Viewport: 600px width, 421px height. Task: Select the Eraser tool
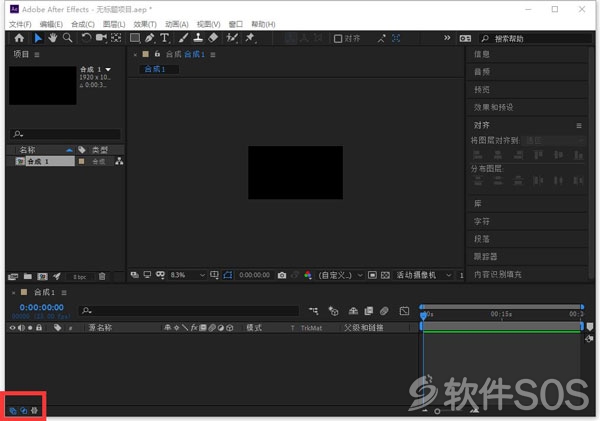(x=213, y=38)
